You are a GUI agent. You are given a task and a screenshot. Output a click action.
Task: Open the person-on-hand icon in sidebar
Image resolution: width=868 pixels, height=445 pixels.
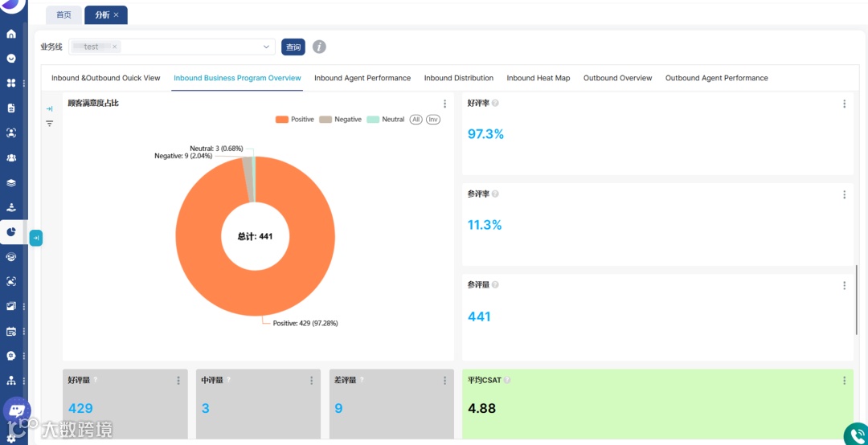point(11,207)
